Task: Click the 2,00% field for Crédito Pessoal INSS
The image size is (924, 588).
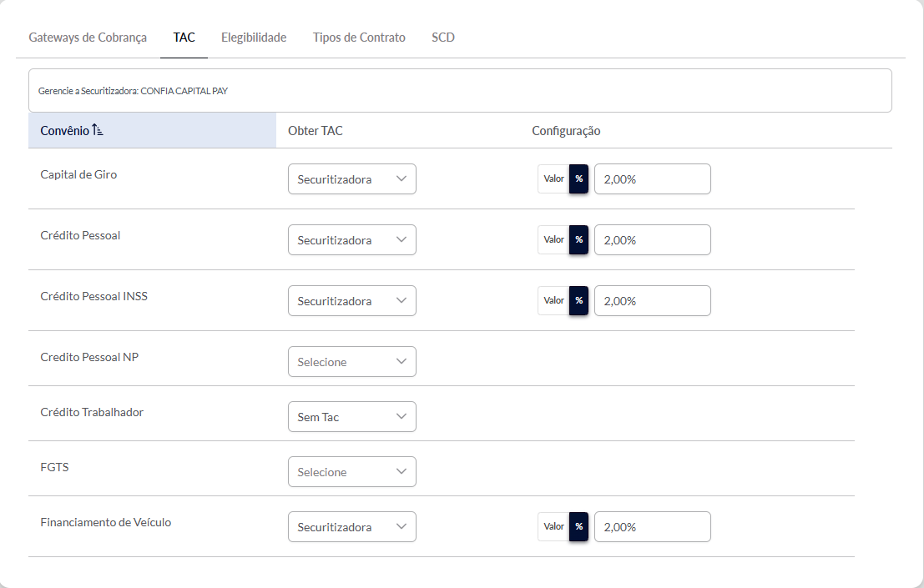Action: click(x=653, y=301)
